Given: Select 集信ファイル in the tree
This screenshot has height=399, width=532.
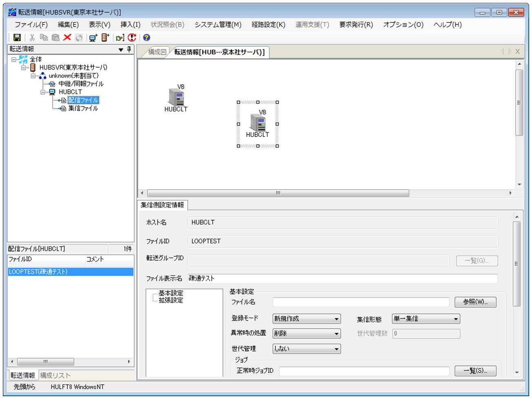Looking at the screenshot, I should (83, 108).
